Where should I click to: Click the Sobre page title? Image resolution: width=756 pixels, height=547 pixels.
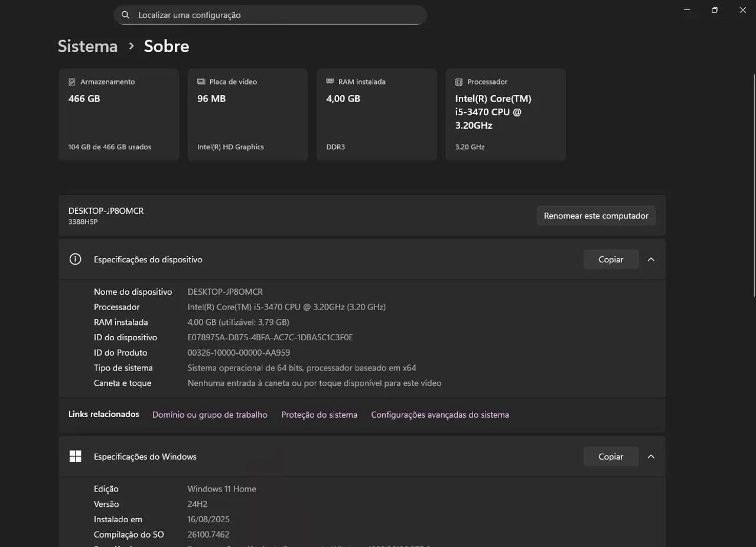pos(167,46)
